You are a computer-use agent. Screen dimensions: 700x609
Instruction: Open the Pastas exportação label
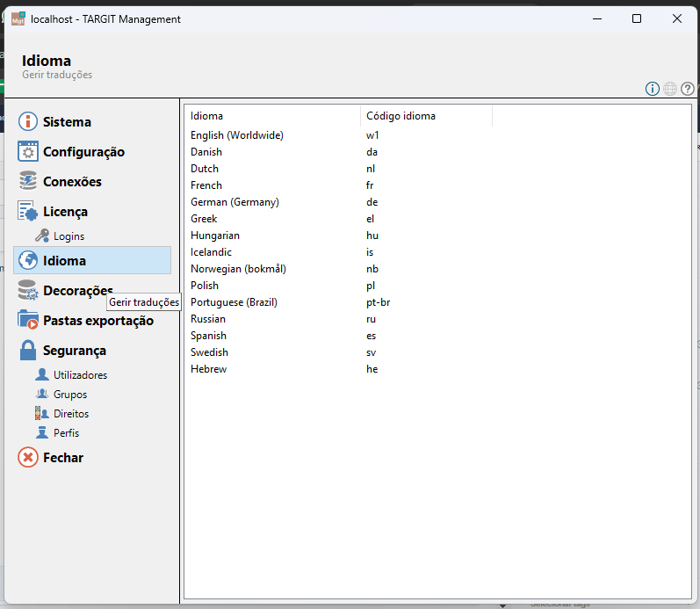pyautogui.click(x=98, y=321)
